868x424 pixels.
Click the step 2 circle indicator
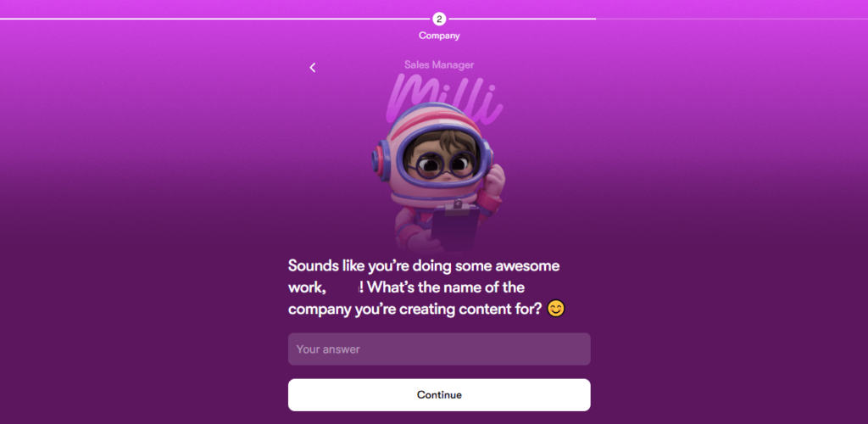pyautogui.click(x=439, y=20)
